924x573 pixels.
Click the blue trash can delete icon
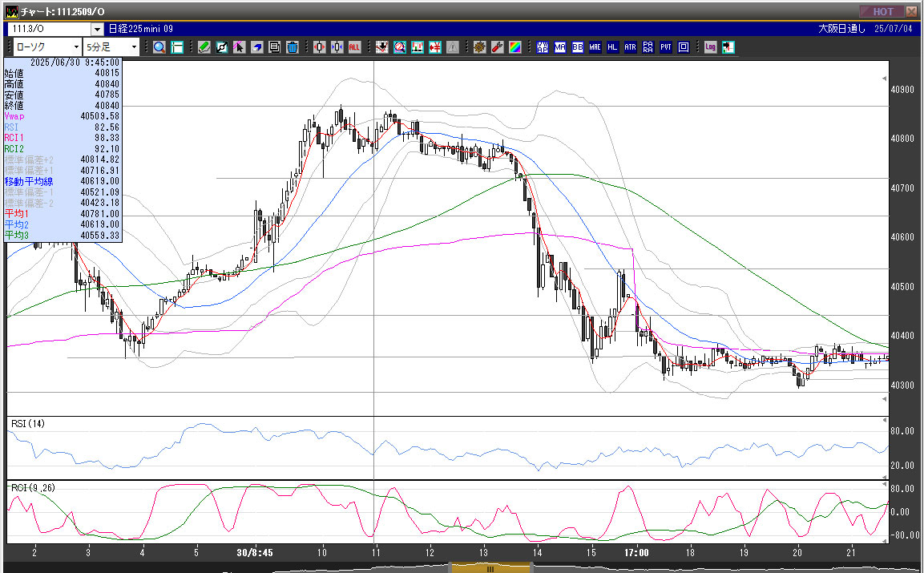coord(292,47)
